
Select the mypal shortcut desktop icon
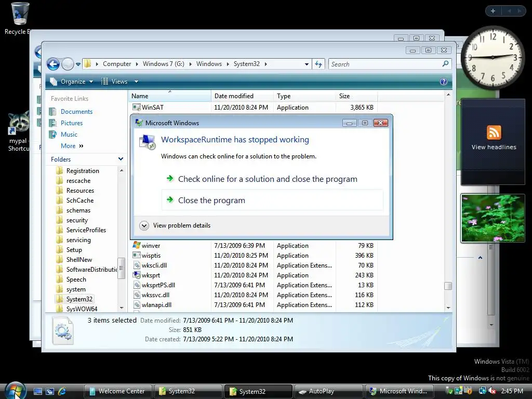(19, 131)
